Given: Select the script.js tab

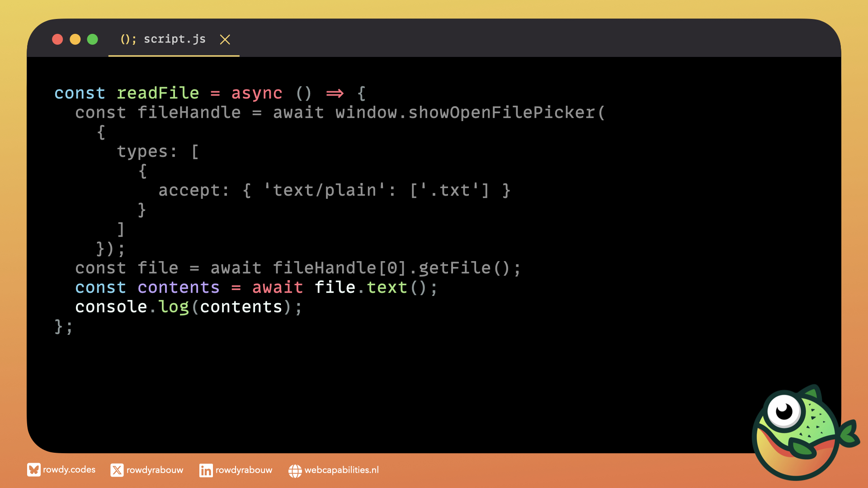Looking at the screenshot, I should (x=175, y=39).
